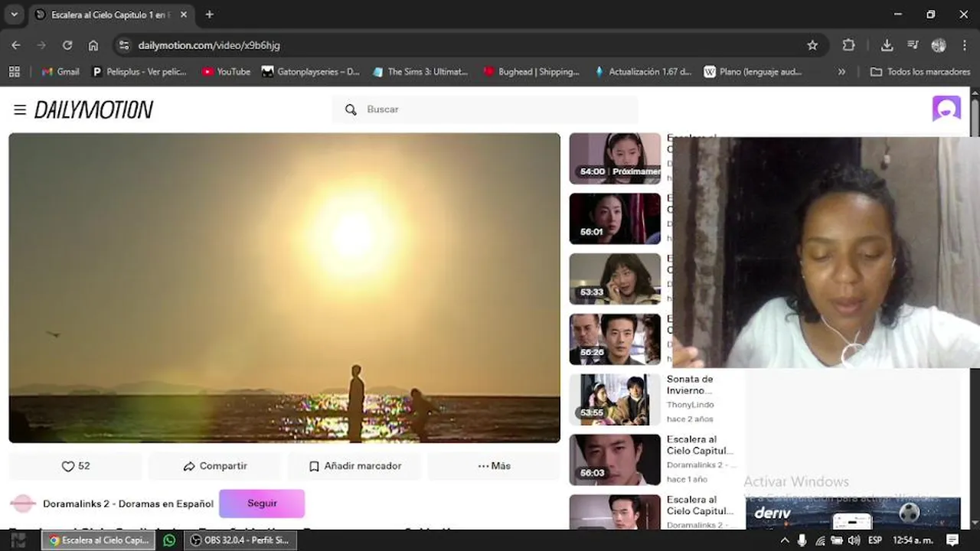Click Añadir marcador button

point(354,466)
